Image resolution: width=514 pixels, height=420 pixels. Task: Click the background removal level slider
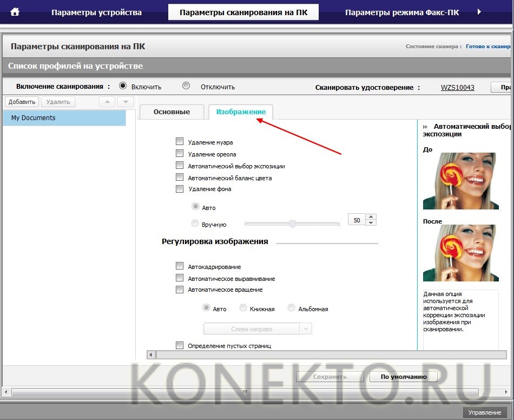[292, 224]
